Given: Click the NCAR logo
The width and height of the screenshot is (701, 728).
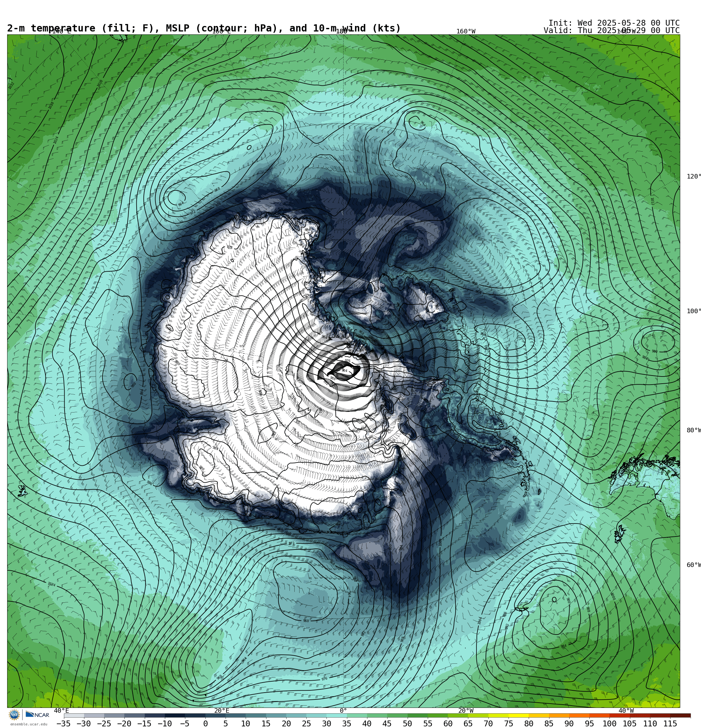Looking at the screenshot, I should [x=37, y=715].
